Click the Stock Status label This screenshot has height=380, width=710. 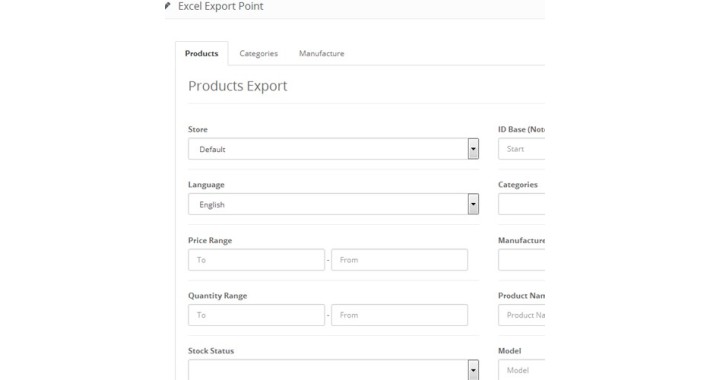coord(211,351)
